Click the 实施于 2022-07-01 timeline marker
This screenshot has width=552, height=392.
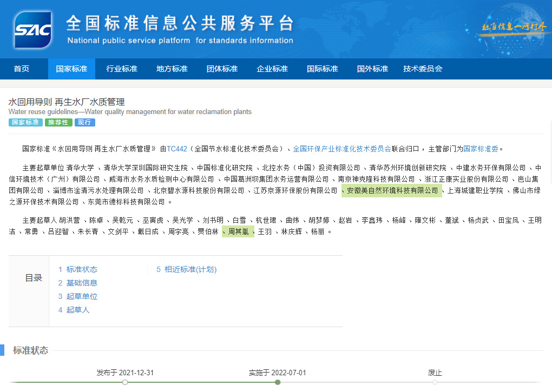pos(278,382)
